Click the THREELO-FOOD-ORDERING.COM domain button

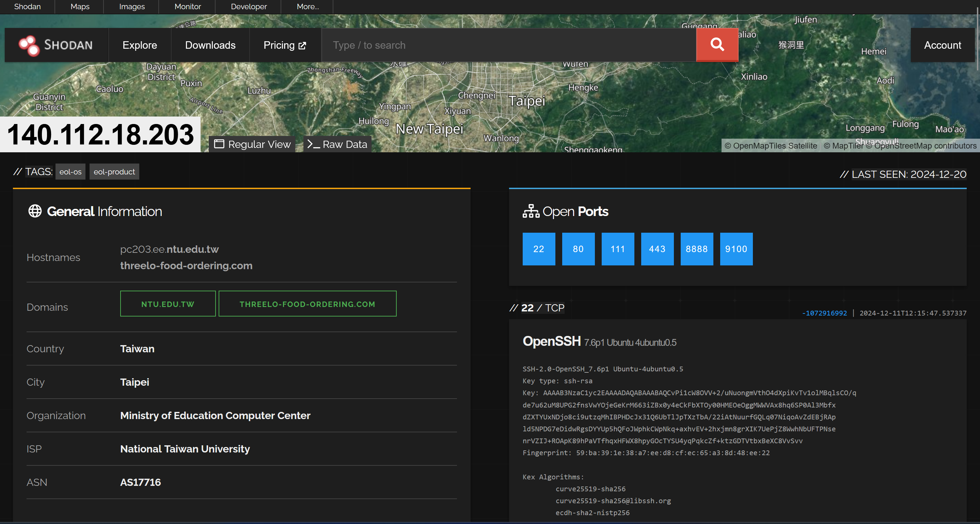click(x=307, y=304)
